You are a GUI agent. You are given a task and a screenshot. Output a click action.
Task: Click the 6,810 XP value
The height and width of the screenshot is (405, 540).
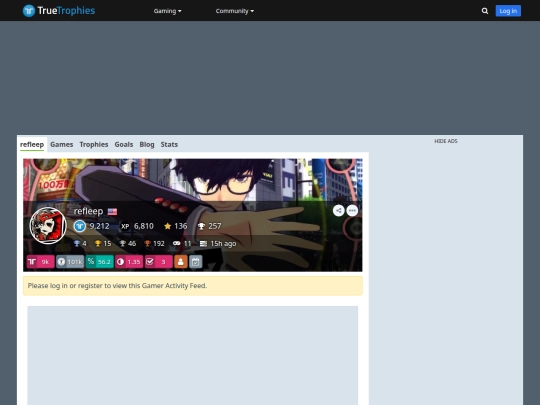[144, 226]
